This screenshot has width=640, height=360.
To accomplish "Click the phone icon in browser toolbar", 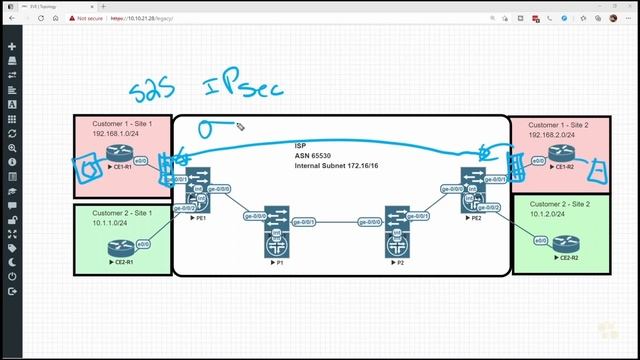I will pyautogui.click(x=549, y=18).
